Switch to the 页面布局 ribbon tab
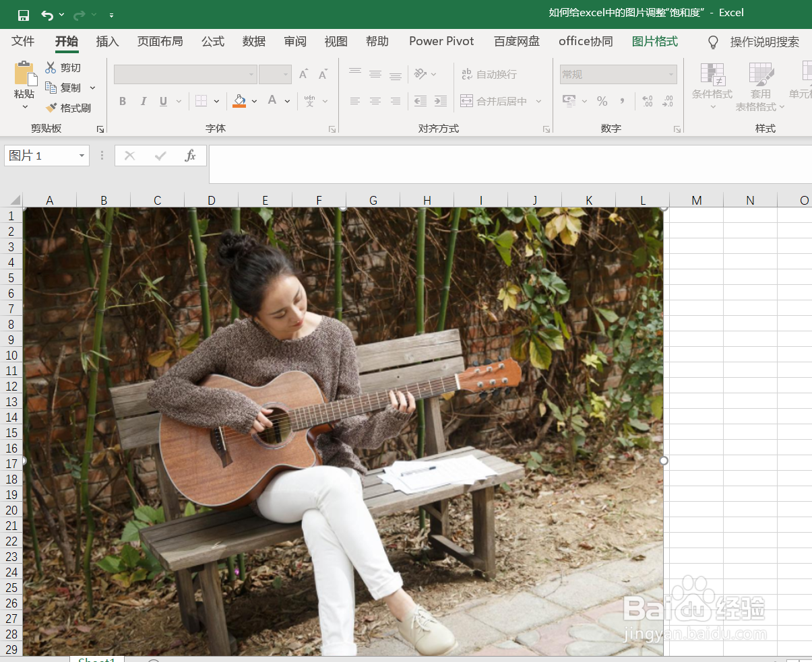This screenshot has width=812, height=662. 160,41
